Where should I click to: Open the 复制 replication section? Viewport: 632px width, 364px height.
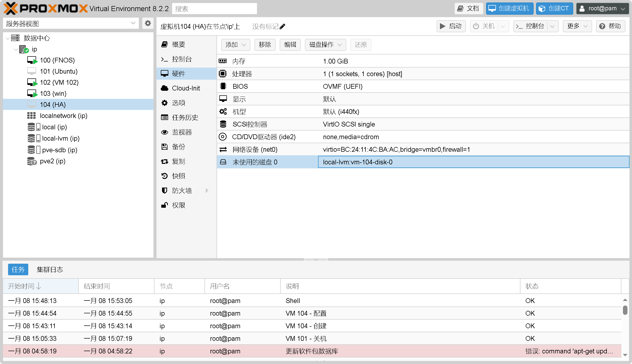coord(186,161)
